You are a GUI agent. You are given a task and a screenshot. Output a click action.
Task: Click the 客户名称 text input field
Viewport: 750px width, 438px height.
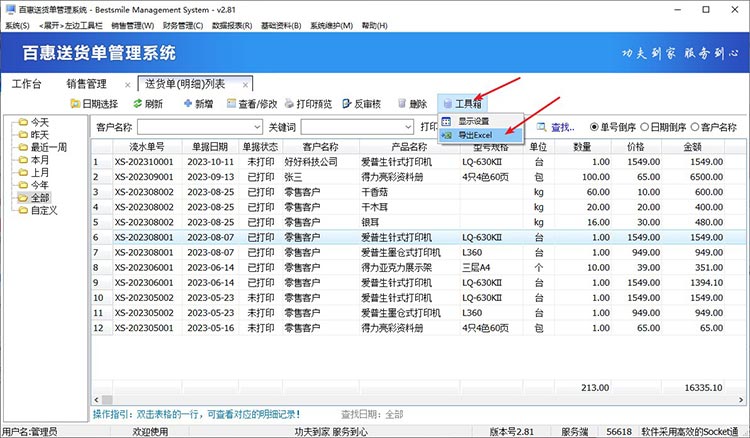tap(195, 127)
